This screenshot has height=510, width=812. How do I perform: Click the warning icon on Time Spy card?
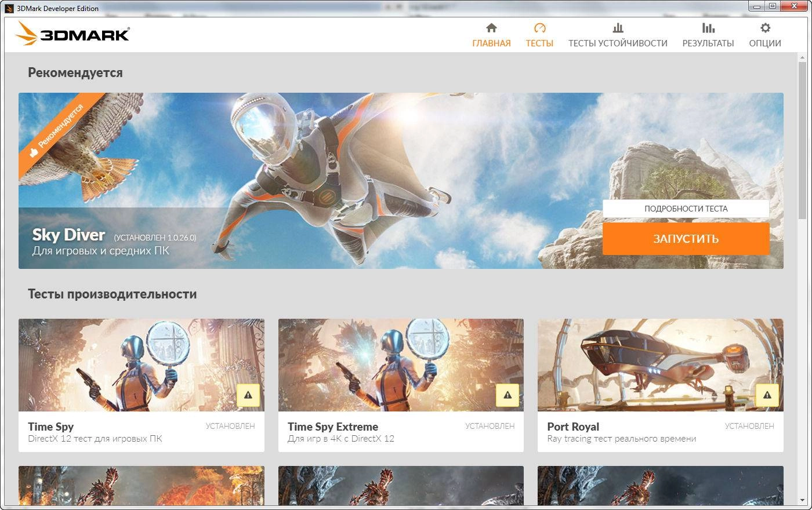[248, 395]
